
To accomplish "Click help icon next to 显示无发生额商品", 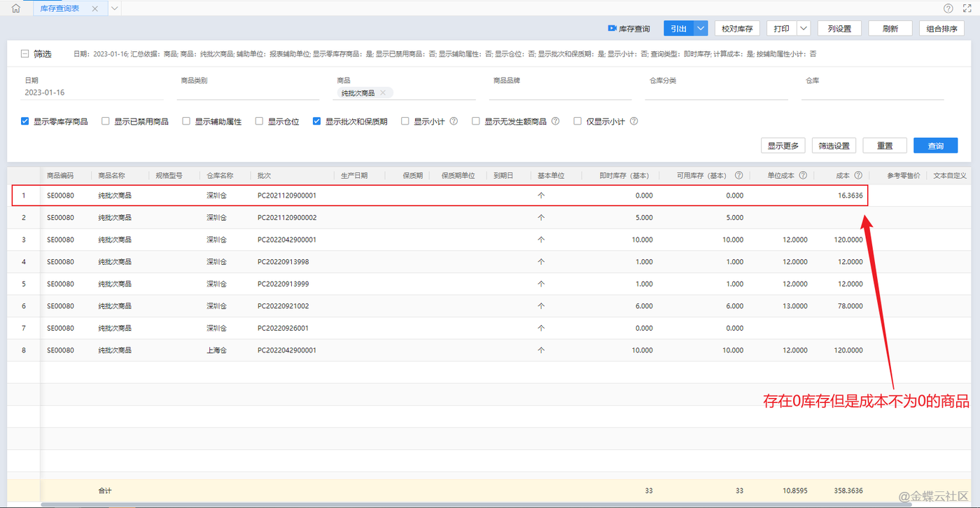I will point(555,121).
